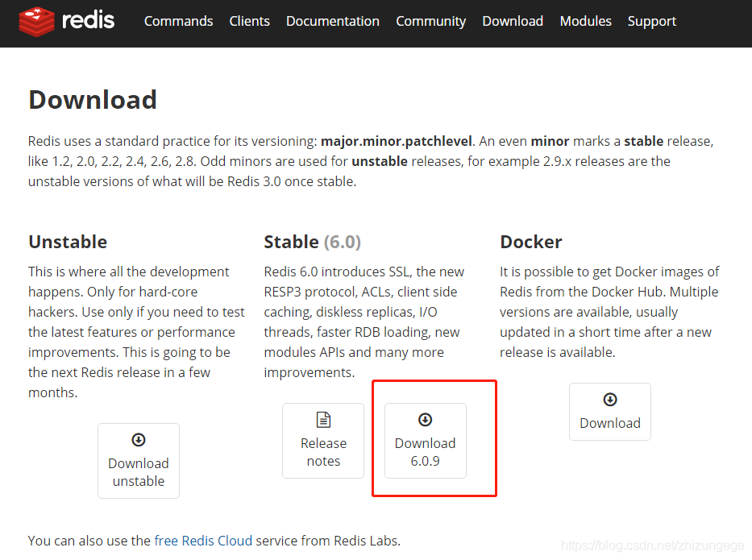Screen dimensions: 752x560
Task: Click the paragraph starting 'This is where all the development'
Action: coord(136,332)
